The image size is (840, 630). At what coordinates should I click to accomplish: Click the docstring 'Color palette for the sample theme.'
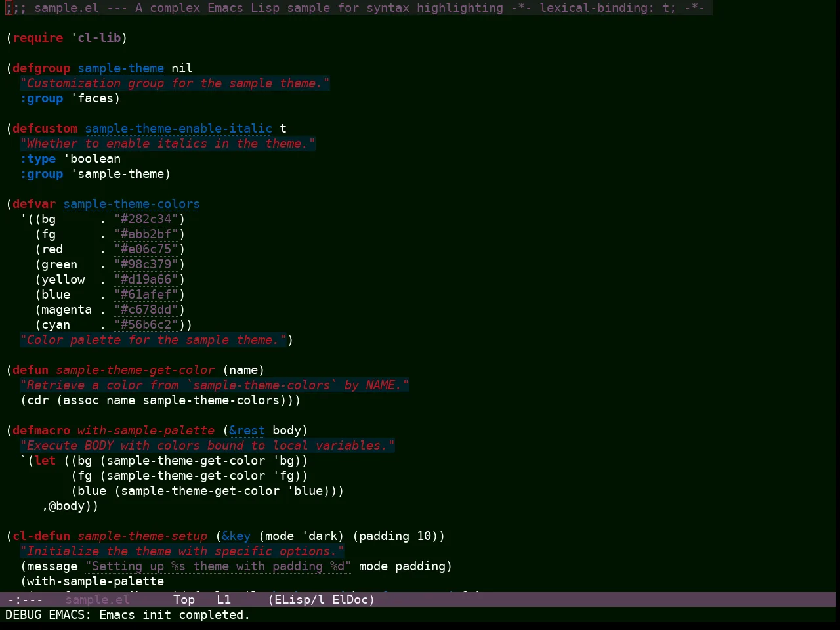(153, 340)
